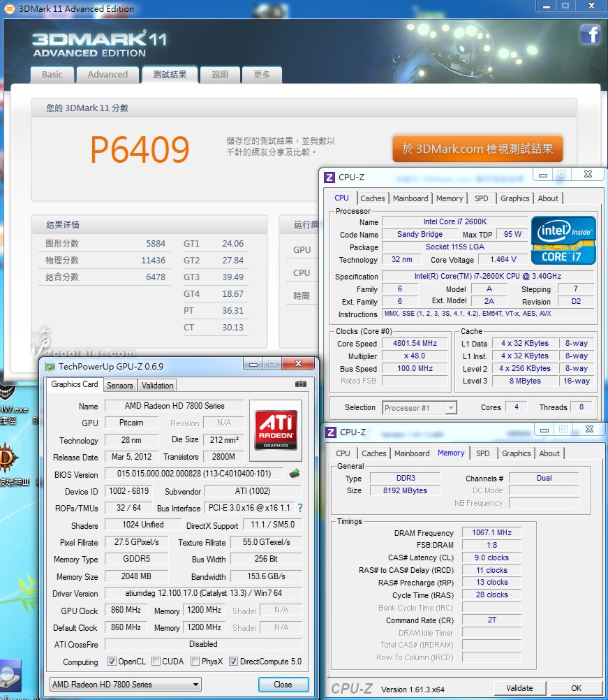
Task: Click the ATI Radeon logo in GPU-Z
Action: click(x=276, y=430)
